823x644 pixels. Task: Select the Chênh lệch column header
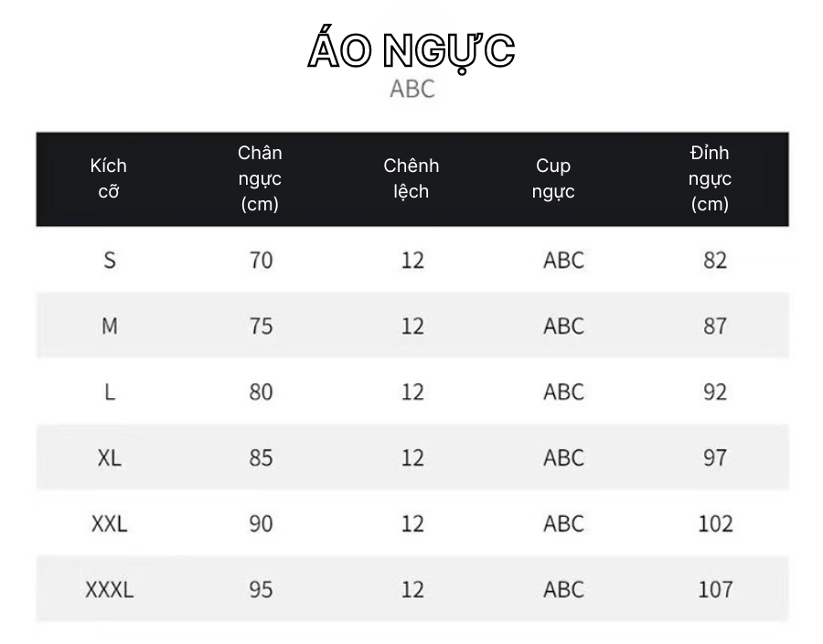pyautogui.click(x=411, y=178)
